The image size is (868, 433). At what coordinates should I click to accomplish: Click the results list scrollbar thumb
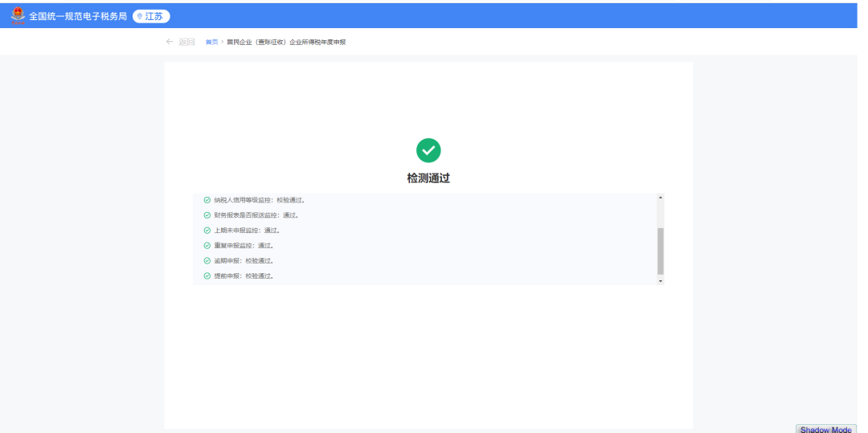[x=661, y=251]
